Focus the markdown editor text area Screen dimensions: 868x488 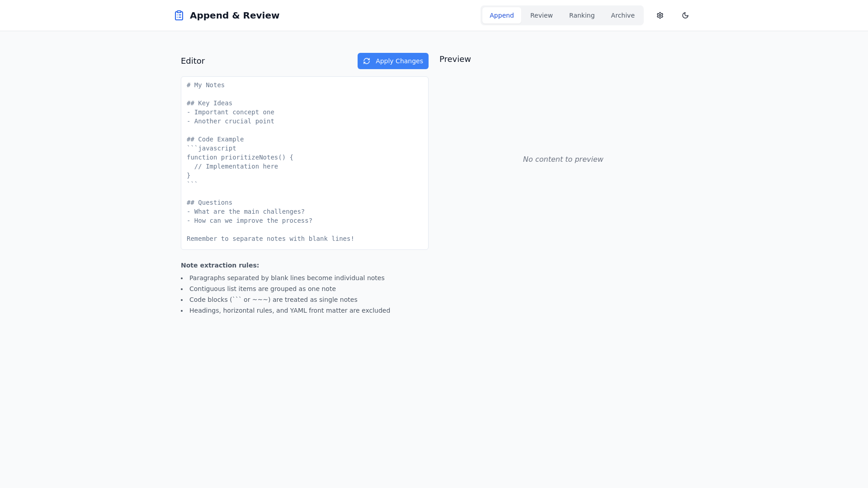click(305, 163)
